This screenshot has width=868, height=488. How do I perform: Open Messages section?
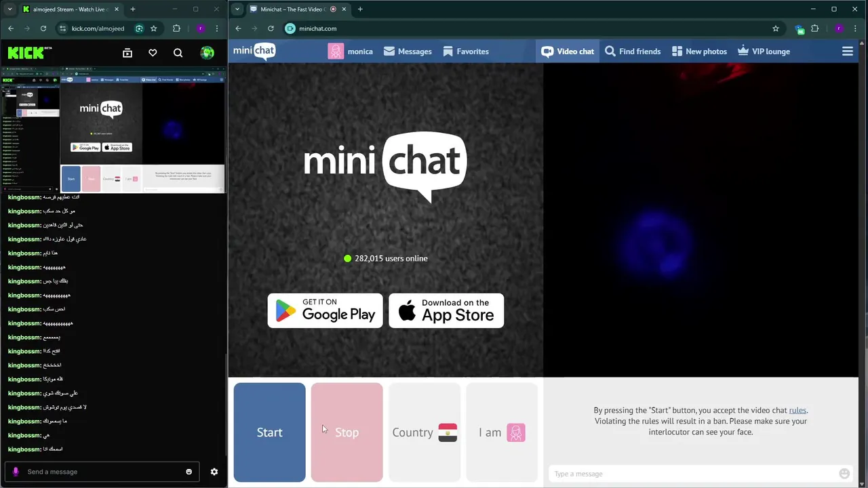tap(408, 52)
